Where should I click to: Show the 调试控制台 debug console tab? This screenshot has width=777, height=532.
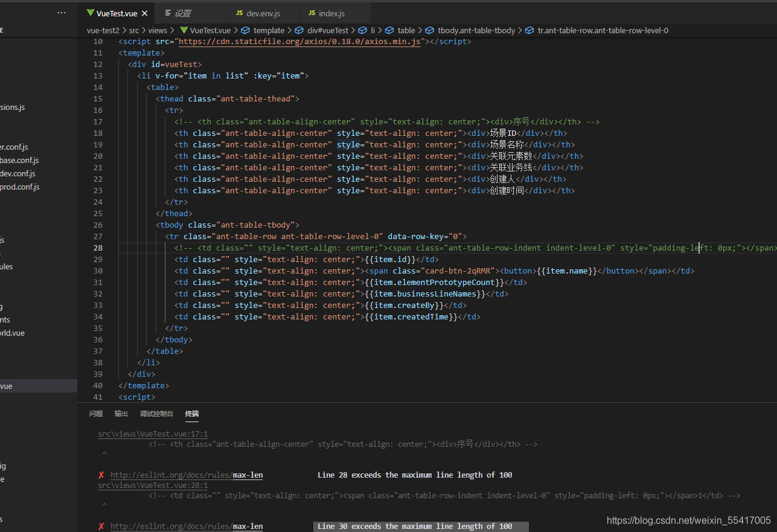156,414
